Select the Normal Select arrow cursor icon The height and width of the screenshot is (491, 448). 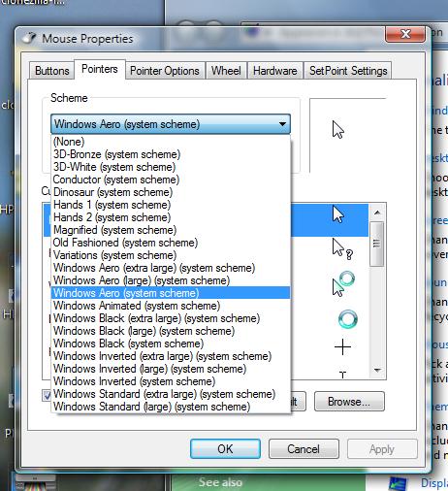[338, 214]
